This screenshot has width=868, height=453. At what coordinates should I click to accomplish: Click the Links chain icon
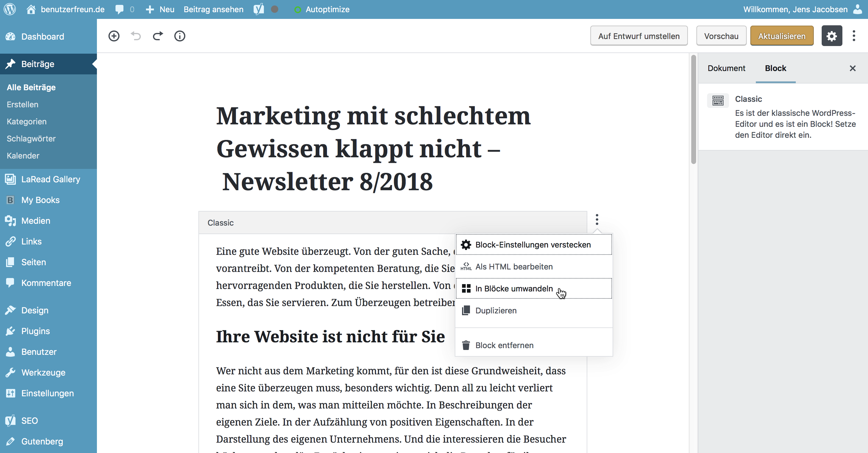(x=10, y=241)
